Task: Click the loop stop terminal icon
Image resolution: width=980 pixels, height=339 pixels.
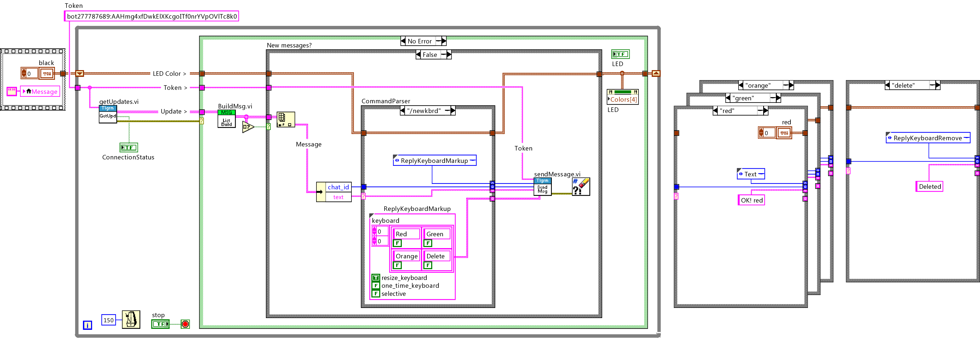Action: pyautogui.click(x=185, y=324)
